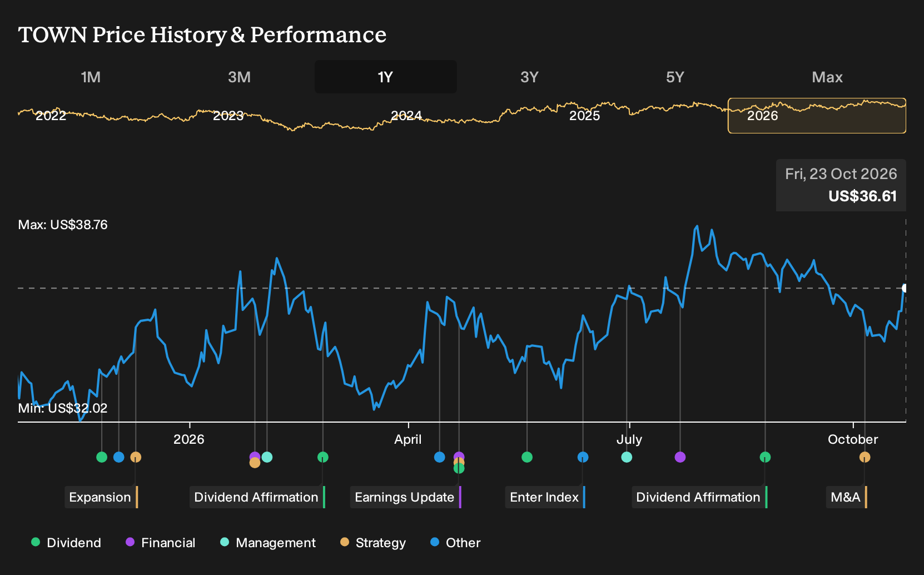The image size is (924, 575).
Task: Click the 'Fri, 23 Oct 2026' tooltip date
Action: [841, 174]
